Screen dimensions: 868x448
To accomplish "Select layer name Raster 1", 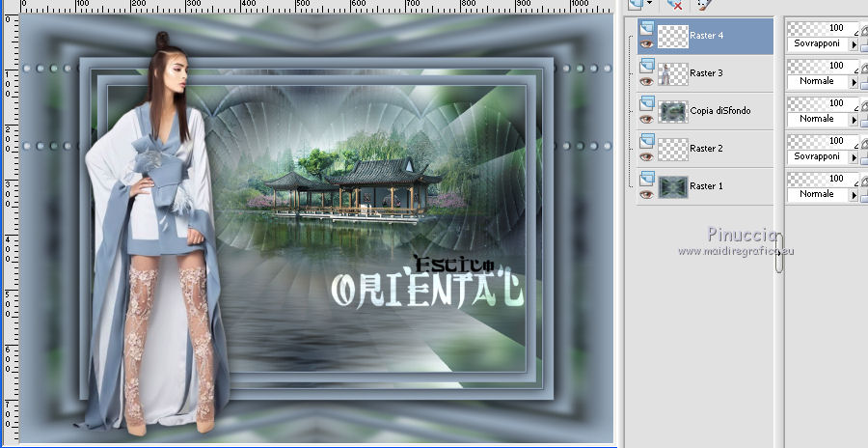I will [706, 186].
